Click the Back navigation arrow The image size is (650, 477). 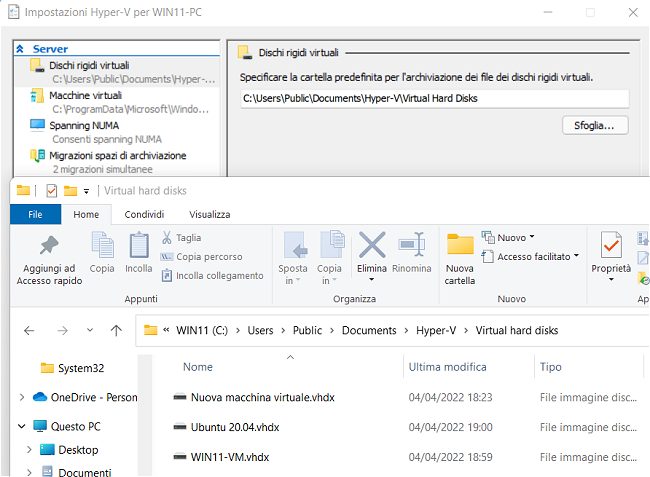pos(29,330)
